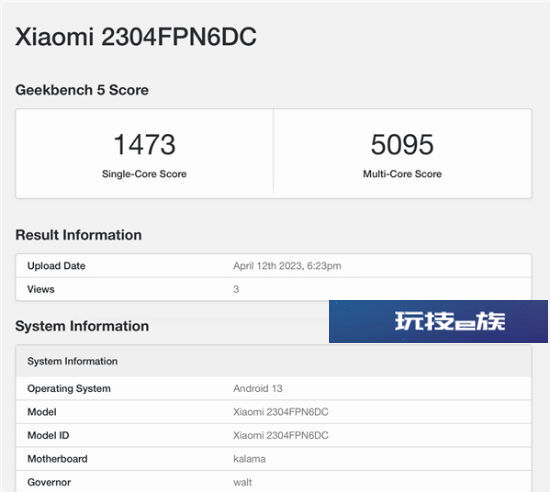The image size is (550, 492).
Task: Select the single-core score value 1473
Action: (144, 144)
